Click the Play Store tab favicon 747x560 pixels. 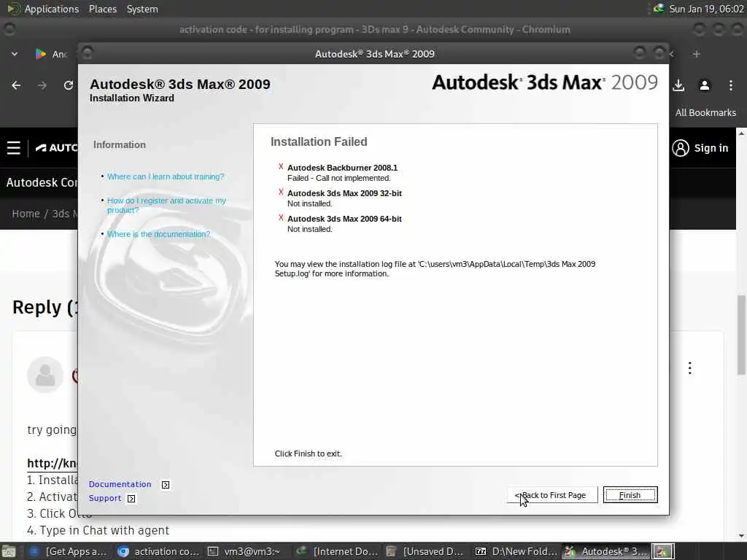point(41,54)
